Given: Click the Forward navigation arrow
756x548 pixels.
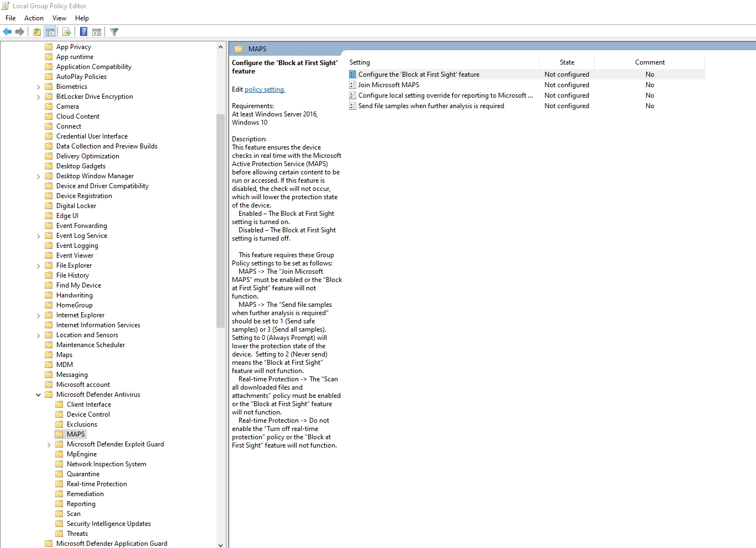Looking at the screenshot, I should tap(20, 31).
